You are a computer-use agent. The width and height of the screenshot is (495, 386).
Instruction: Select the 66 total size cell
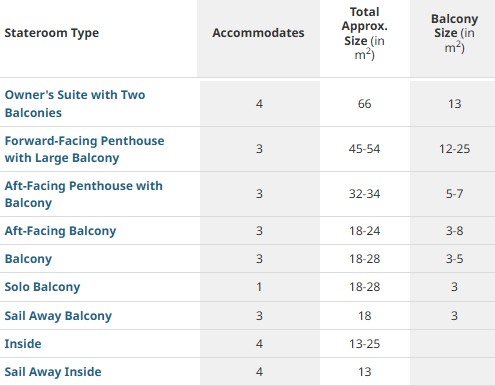point(365,104)
